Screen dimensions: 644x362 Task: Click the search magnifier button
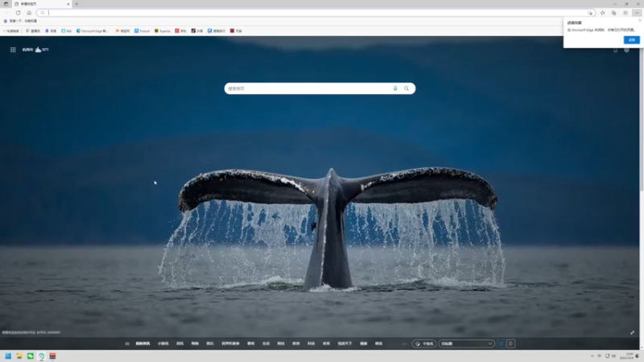pyautogui.click(x=407, y=88)
